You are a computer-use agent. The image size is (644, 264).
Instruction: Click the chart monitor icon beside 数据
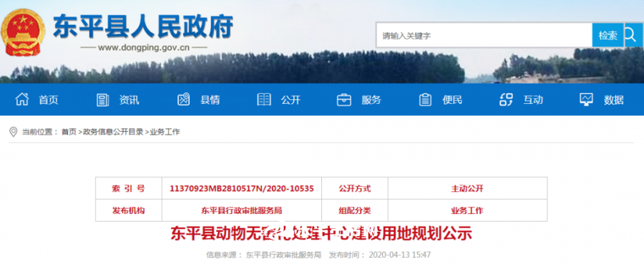coord(586,99)
